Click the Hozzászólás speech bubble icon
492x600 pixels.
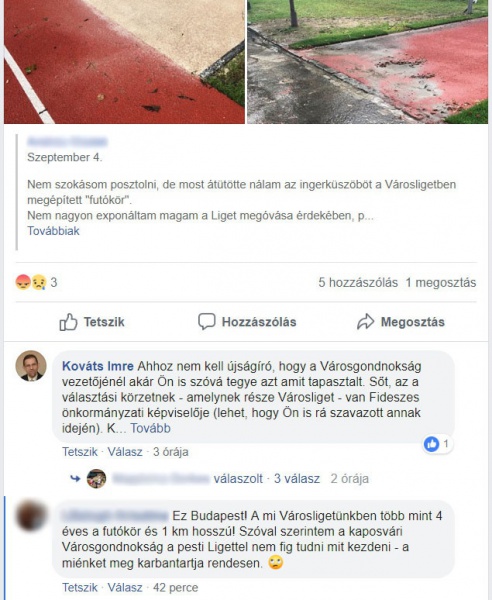[207, 321]
